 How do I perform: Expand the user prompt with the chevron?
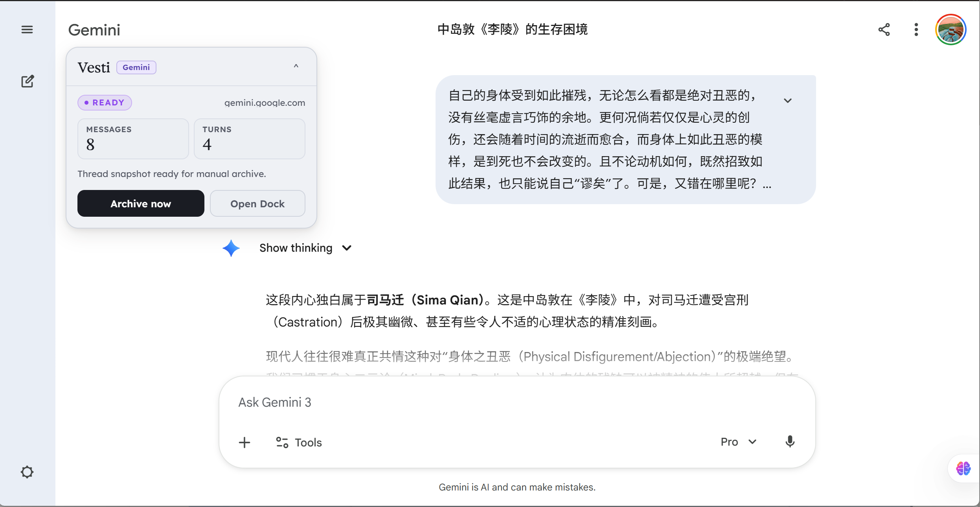(788, 101)
